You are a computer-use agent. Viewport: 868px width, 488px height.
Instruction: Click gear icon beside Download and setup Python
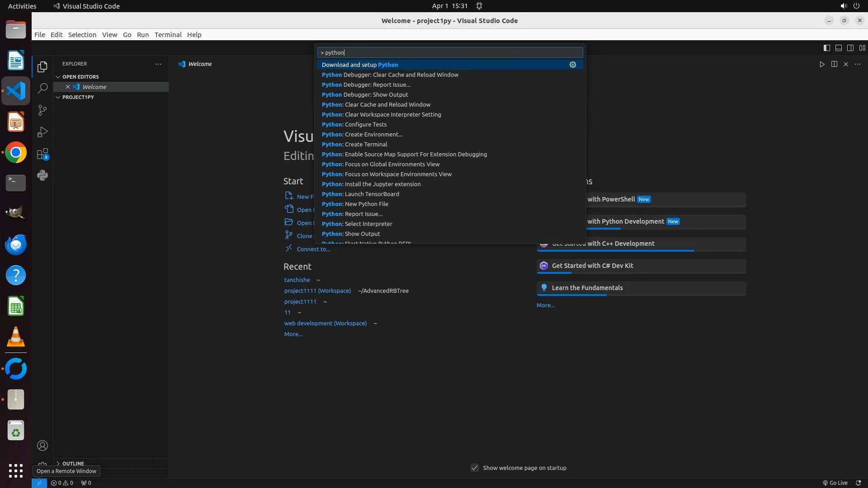click(573, 65)
